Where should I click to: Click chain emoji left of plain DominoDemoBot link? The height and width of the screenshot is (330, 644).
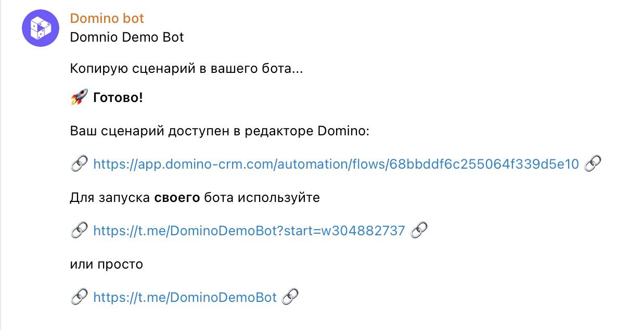[79, 297]
